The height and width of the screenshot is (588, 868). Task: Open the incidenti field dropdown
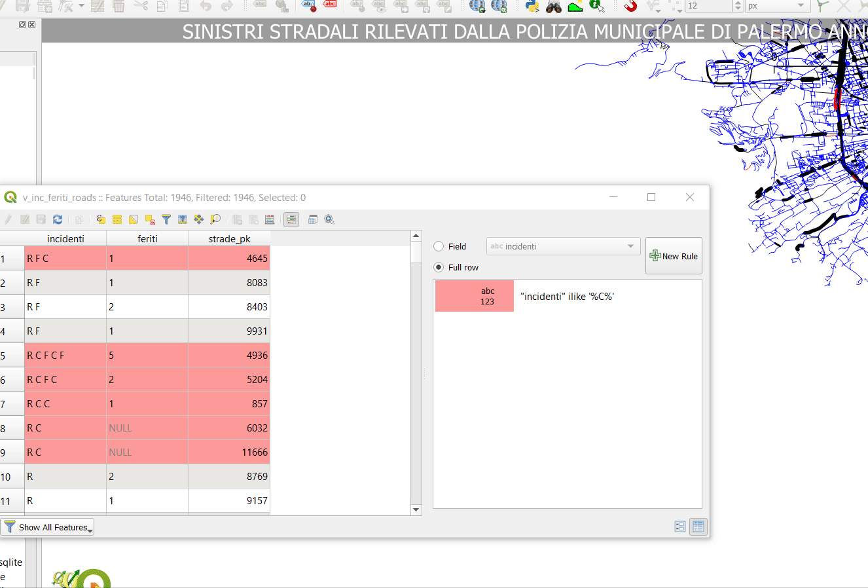(563, 246)
